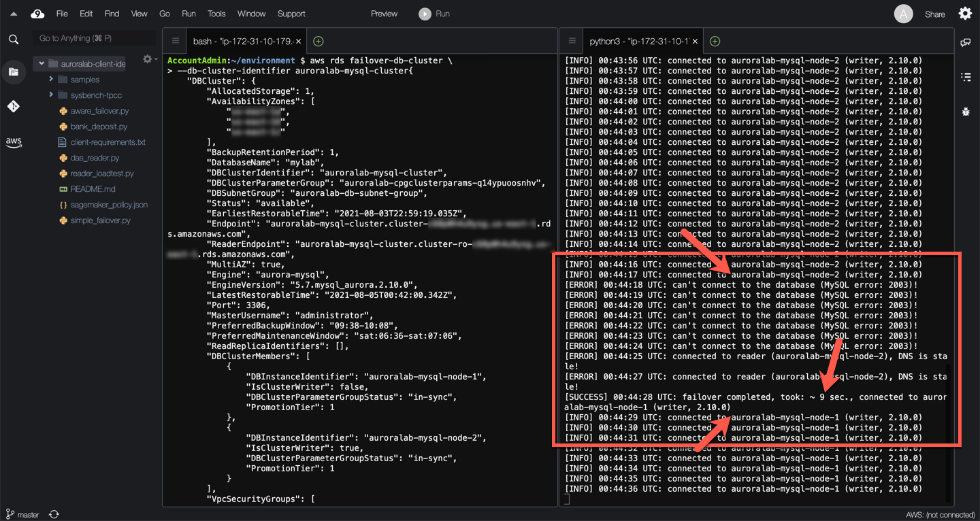
Task: Open Cloud9 preferences gear icon
Action: [965, 14]
